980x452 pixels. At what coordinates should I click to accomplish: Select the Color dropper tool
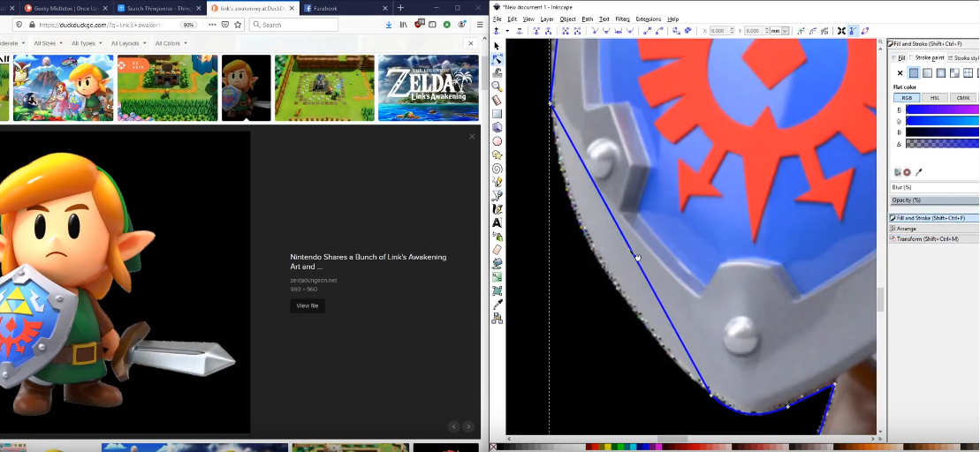[497, 305]
